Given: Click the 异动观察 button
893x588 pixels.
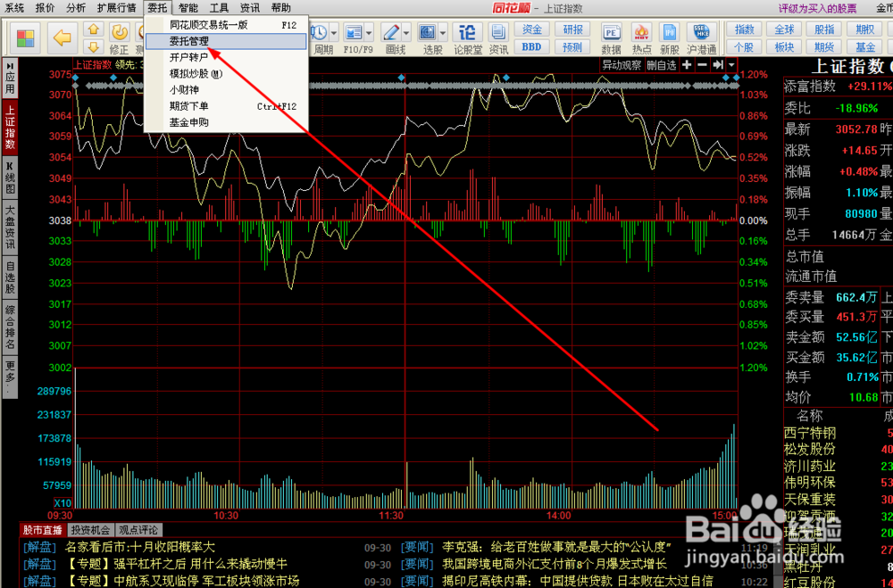Looking at the screenshot, I should [622, 65].
